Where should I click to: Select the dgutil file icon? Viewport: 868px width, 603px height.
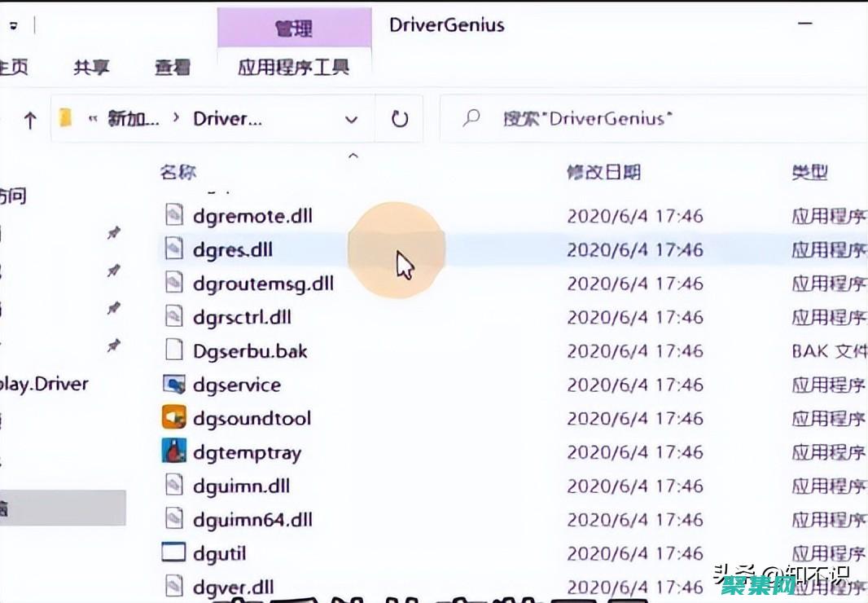tap(173, 552)
